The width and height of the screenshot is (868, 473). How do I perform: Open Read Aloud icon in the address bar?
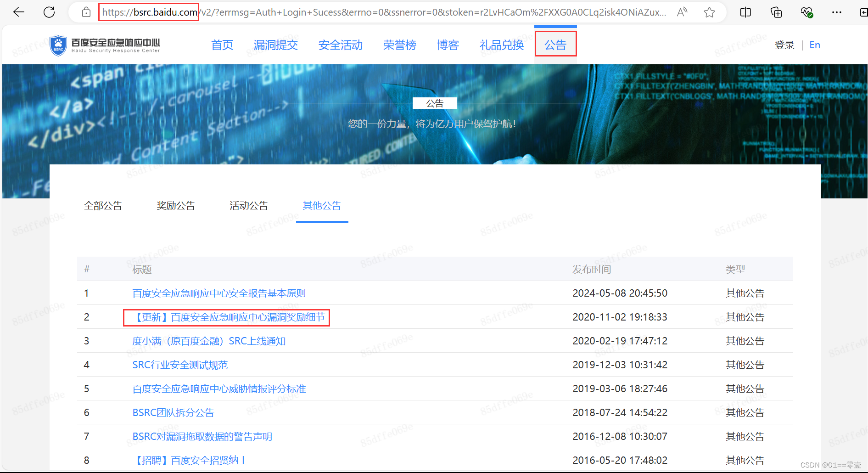coord(682,12)
